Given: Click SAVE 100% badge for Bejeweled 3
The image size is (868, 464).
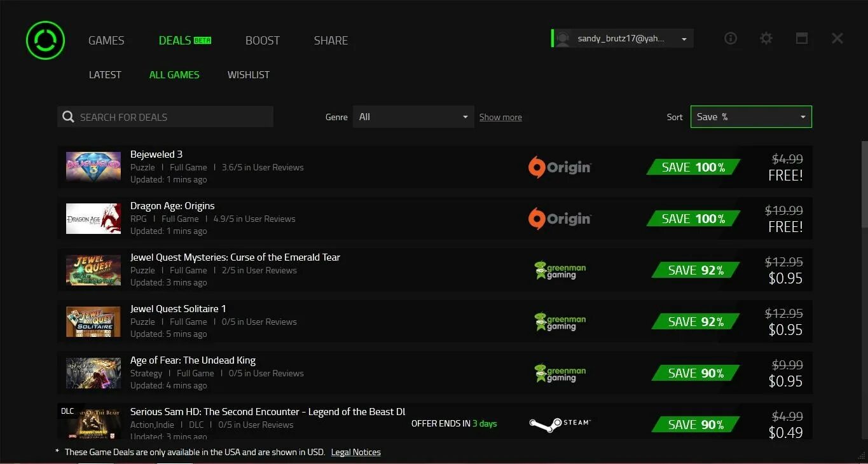Looking at the screenshot, I should 693,167.
